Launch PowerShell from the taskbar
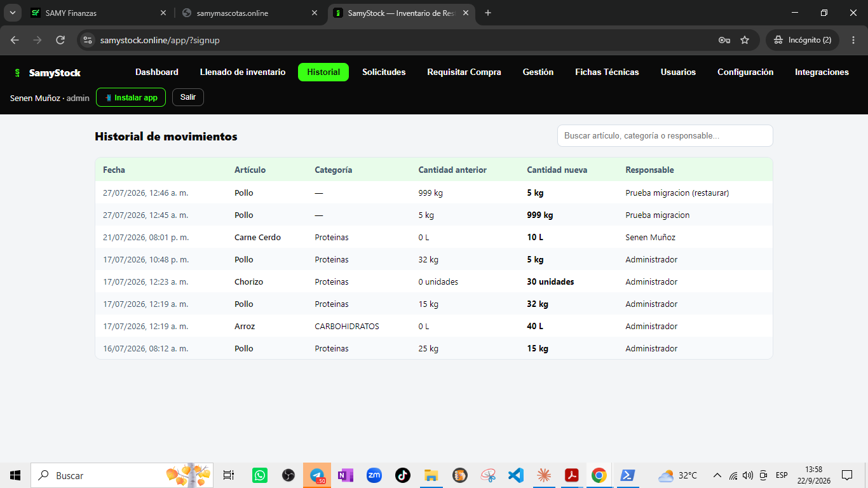The image size is (868, 488). pyautogui.click(x=627, y=475)
